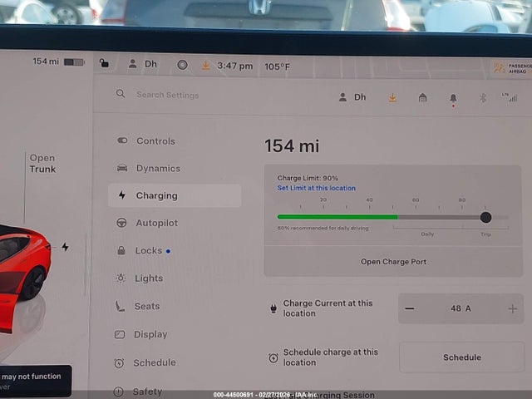Tap the large 154 mi range heading
532x399 pixels.
pos(292,146)
